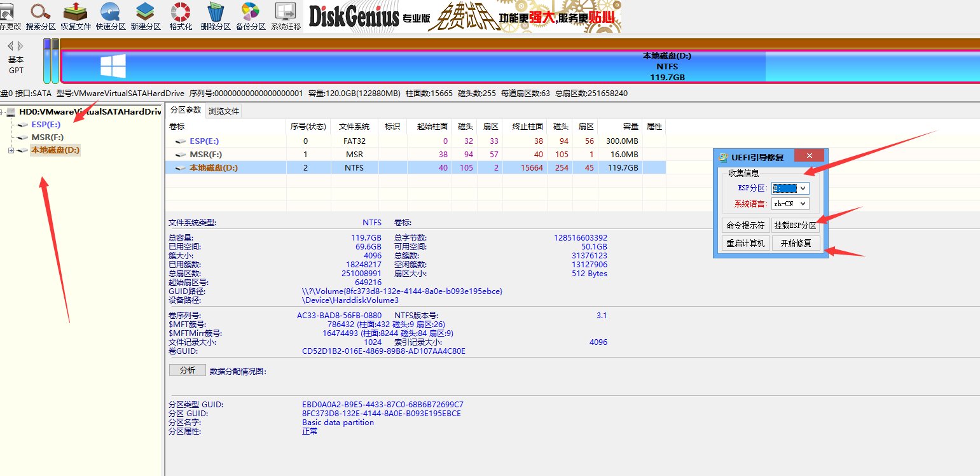Click the ESP(E:) row icon in partition table
The height and width of the screenshot is (476, 980).
181,141
